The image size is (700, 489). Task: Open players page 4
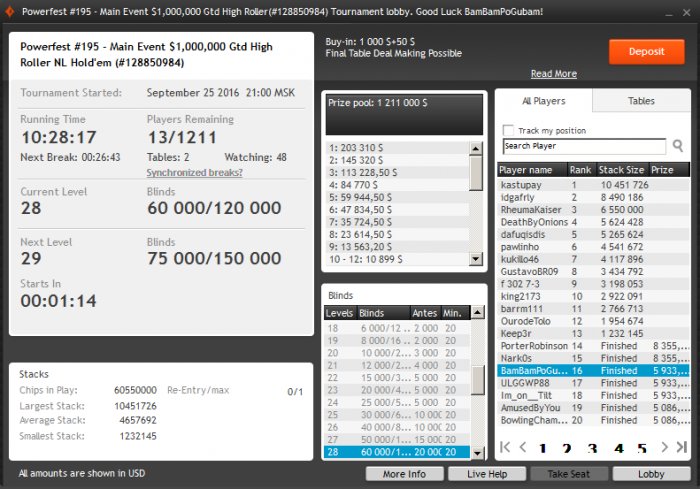(x=619, y=448)
